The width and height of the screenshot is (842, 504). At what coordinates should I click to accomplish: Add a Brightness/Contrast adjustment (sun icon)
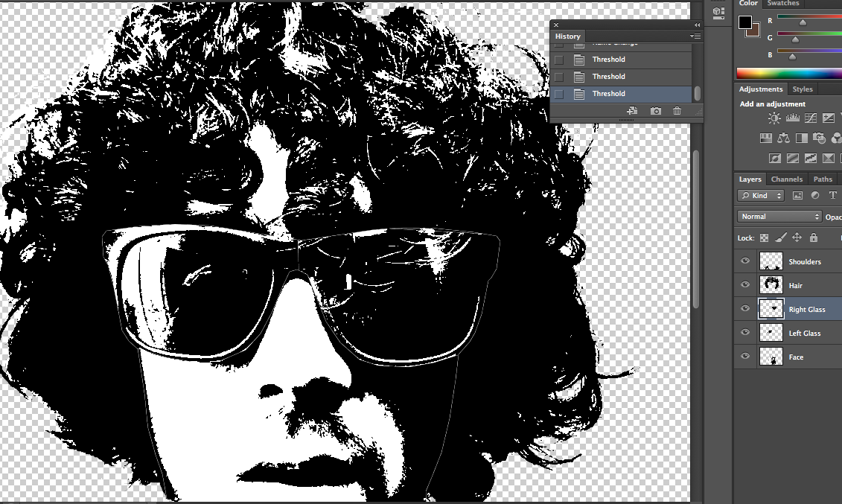click(774, 118)
